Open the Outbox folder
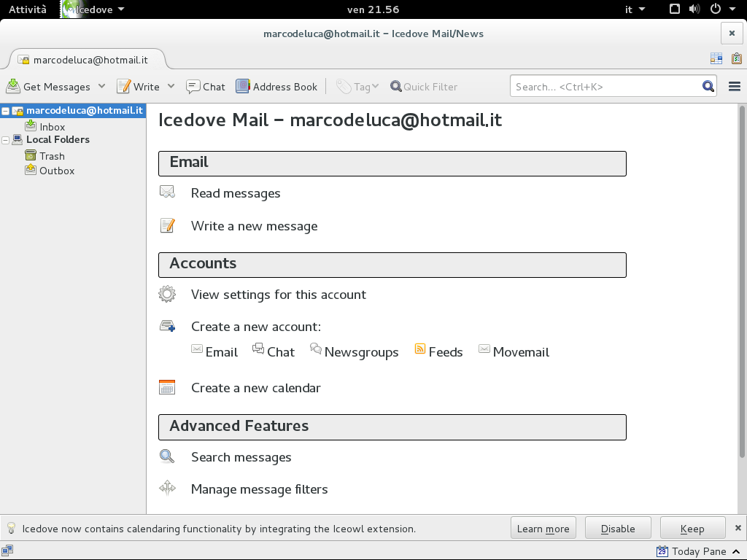Image resolution: width=747 pixels, height=560 pixels. click(x=57, y=171)
